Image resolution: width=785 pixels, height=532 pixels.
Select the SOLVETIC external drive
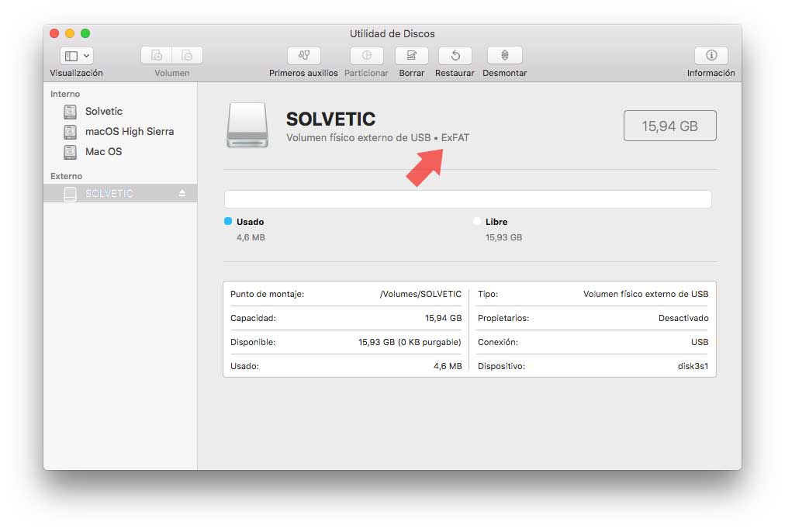tap(120, 193)
